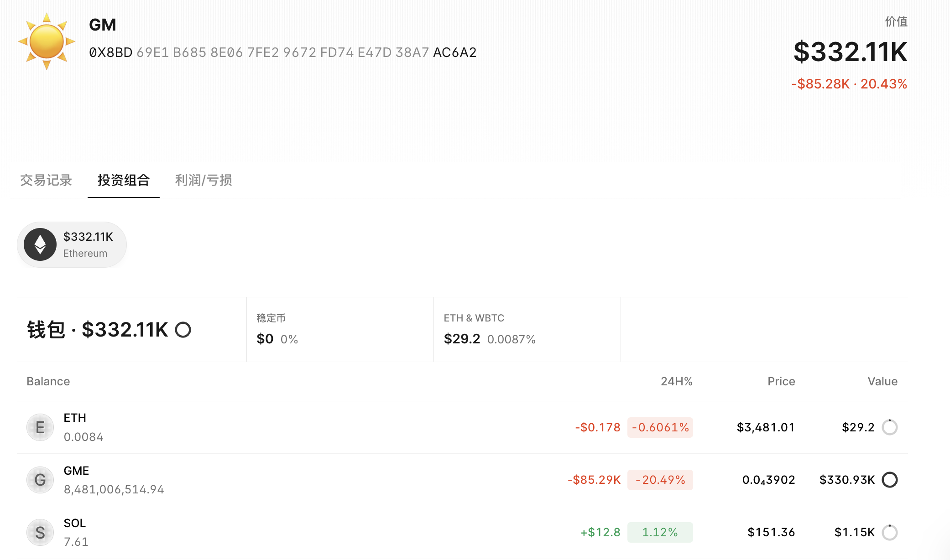
Task: Click the wallet allocation ring icon
Action: [183, 330]
